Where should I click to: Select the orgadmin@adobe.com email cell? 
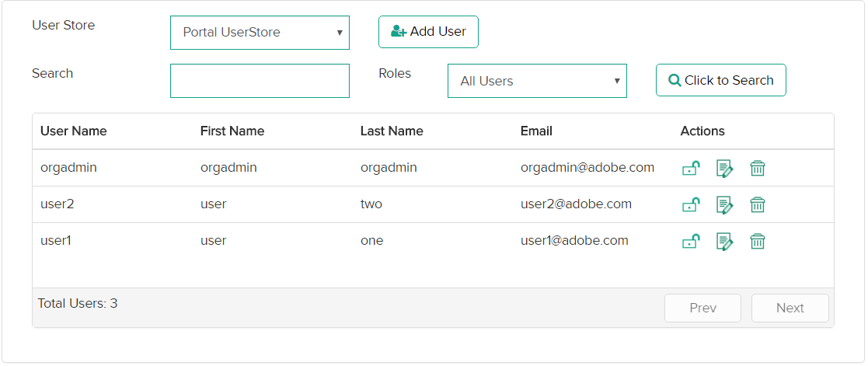tap(587, 167)
